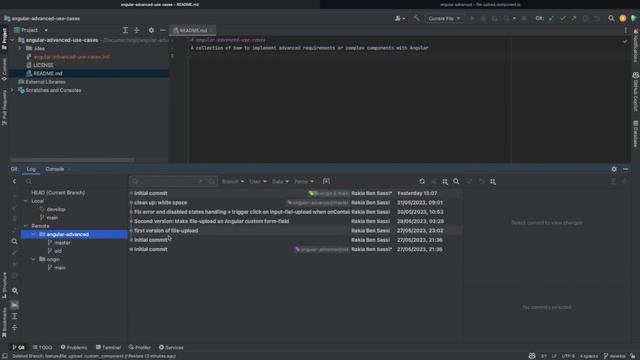The image size is (640, 360).
Task: Click the Project panel horizontal scrollbar
Action: click(72, 160)
